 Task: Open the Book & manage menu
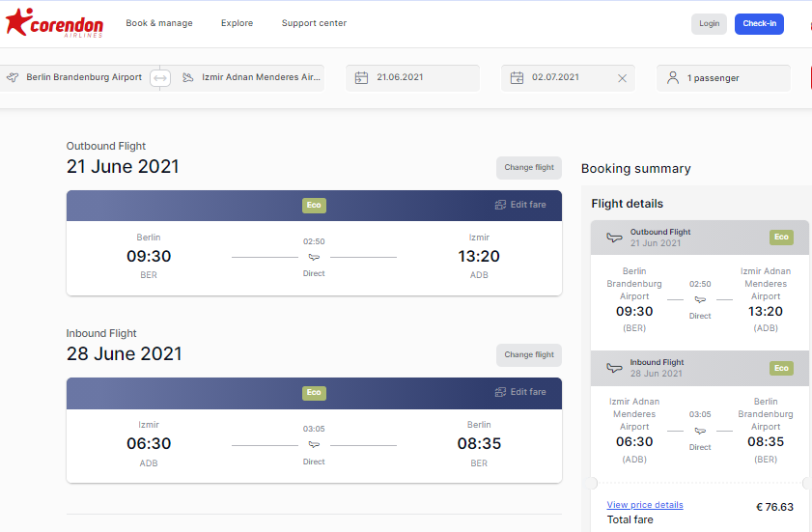pyautogui.click(x=159, y=23)
